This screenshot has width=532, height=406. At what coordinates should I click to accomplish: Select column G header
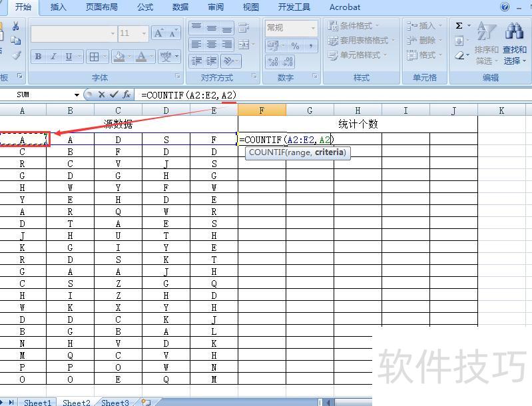pos(310,110)
